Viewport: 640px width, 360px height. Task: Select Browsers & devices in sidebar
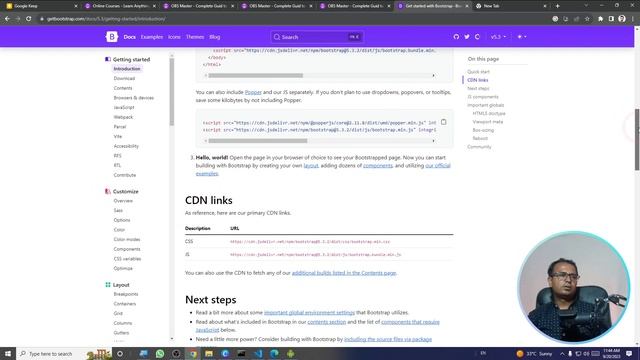pos(133,98)
